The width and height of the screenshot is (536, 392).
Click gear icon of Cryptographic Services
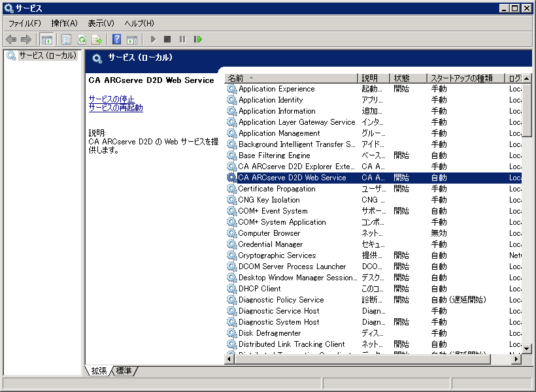[231, 255]
